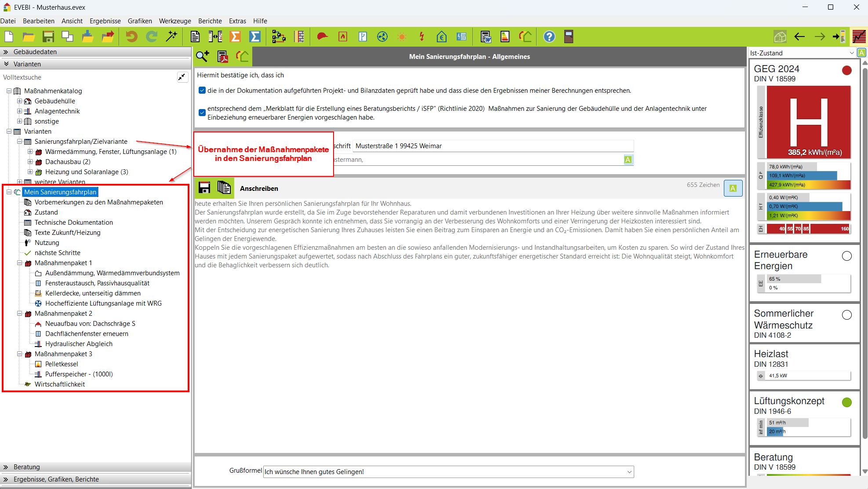This screenshot has height=489, width=868.
Task: Click the Musterstraße address input field
Action: 493,146
